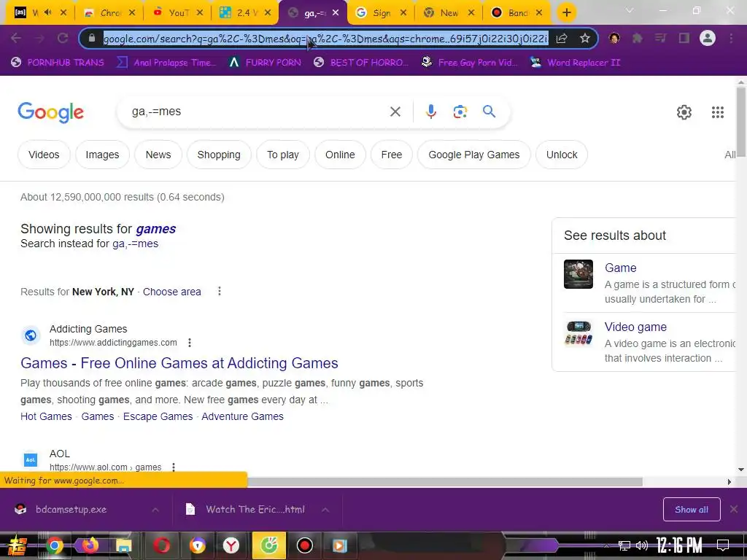Open File Explorer from the taskbar
Image resolution: width=747 pixels, height=560 pixels.
(124, 545)
